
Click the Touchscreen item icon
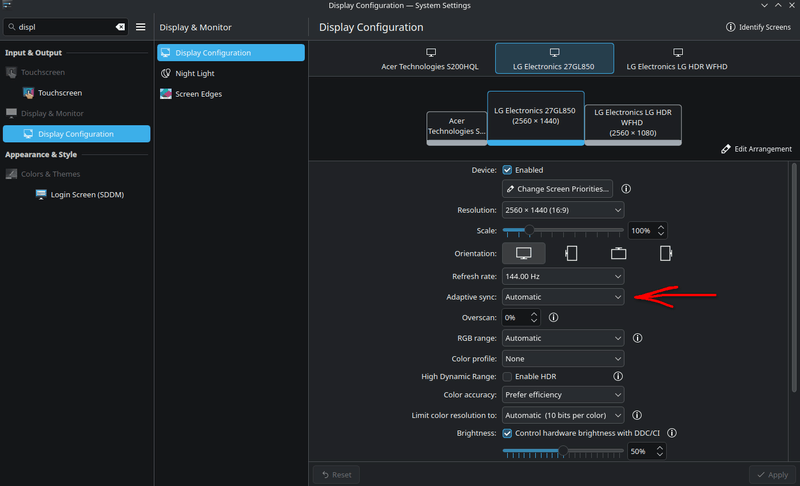coord(29,93)
